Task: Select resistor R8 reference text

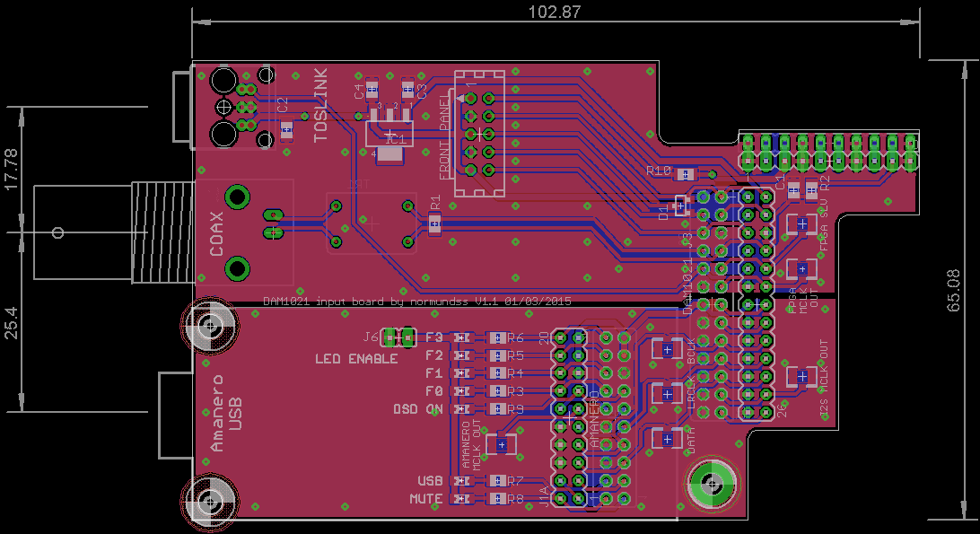Action: click(516, 499)
